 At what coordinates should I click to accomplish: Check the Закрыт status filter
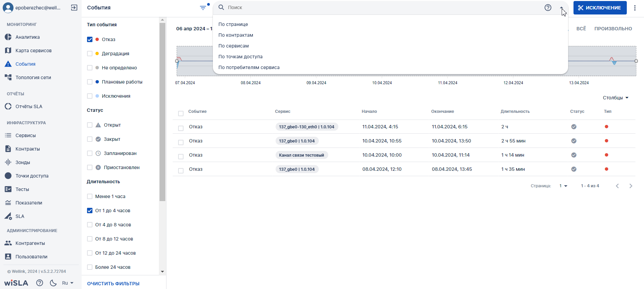pos(90,139)
